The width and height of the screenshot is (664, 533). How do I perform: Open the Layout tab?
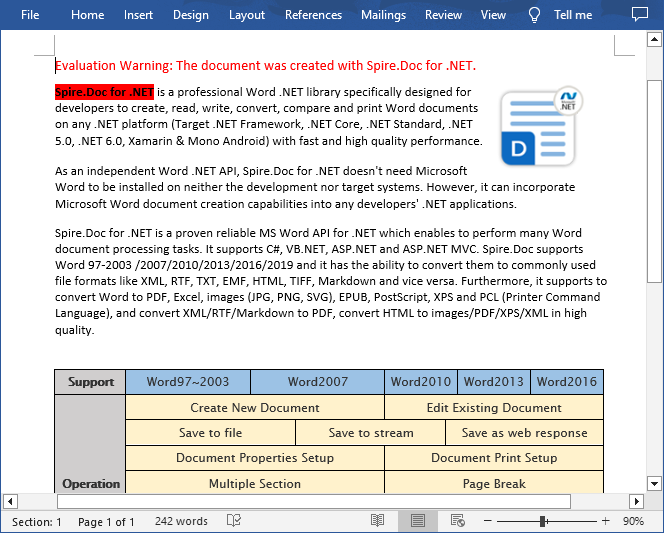[247, 15]
